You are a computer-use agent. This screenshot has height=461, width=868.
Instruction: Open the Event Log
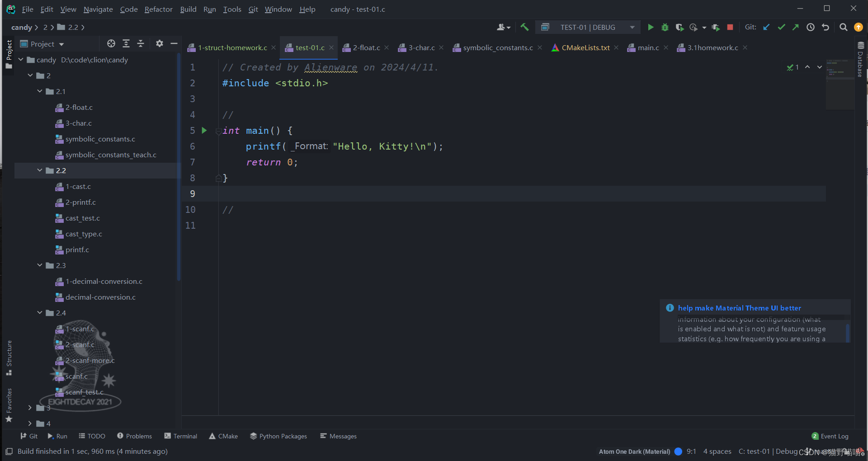(x=834, y=436)
